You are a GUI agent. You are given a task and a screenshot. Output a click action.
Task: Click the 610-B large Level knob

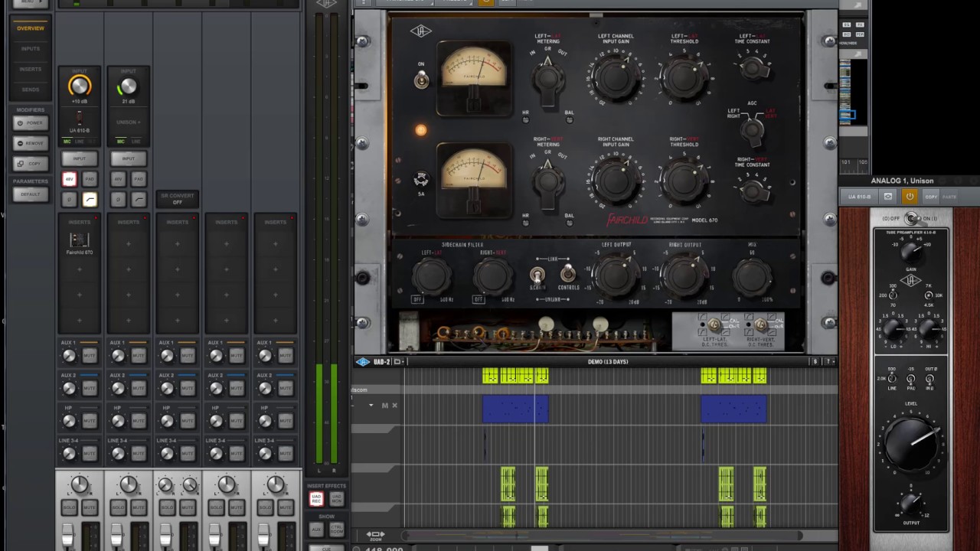(911, 442)
